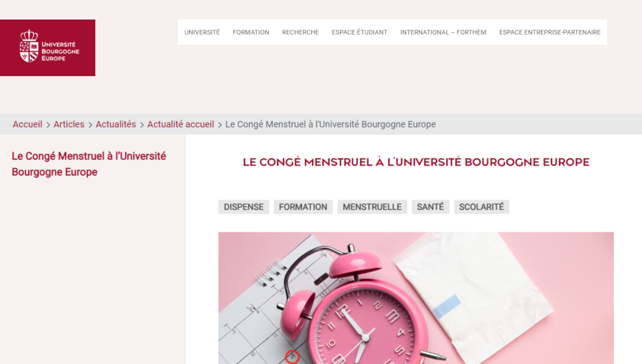Open the Formation navigation menu

(251, 32)
